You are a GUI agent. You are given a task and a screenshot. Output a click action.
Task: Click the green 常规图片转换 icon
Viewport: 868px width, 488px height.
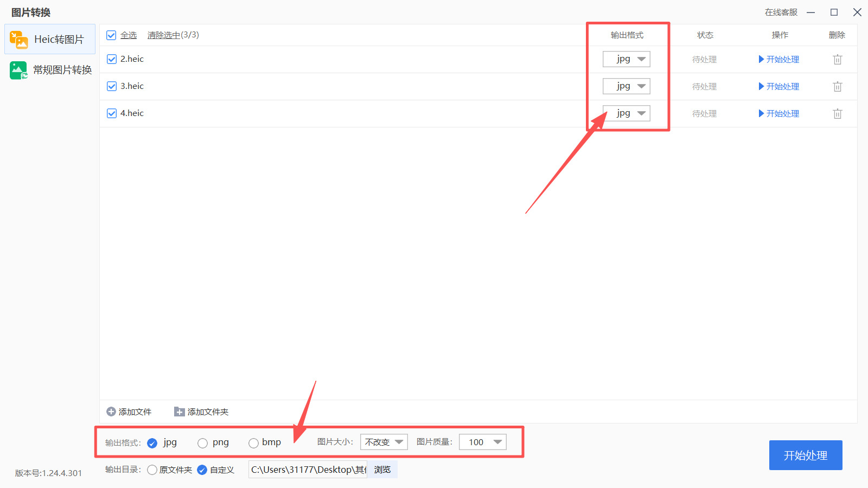pyautogui.click(x=18, y=70)
